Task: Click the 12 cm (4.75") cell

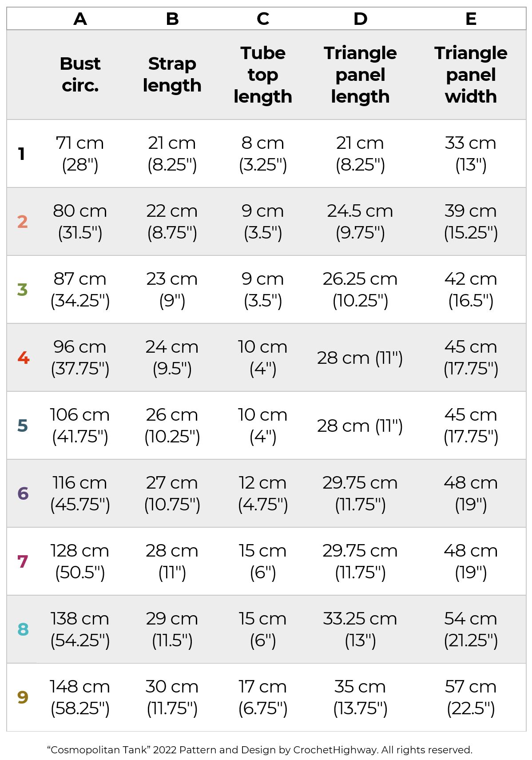Action: [263, 493]
